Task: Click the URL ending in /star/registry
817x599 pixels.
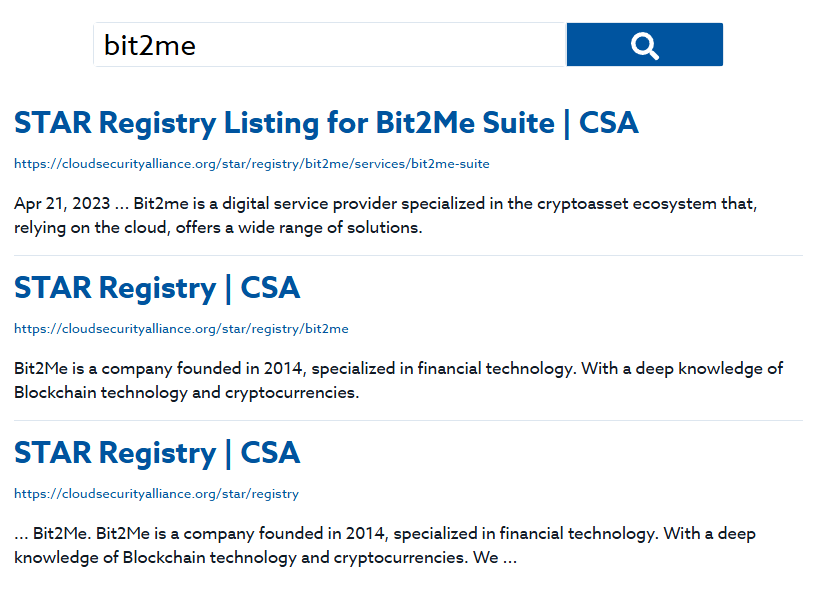Action: click(x=156, y=493)
